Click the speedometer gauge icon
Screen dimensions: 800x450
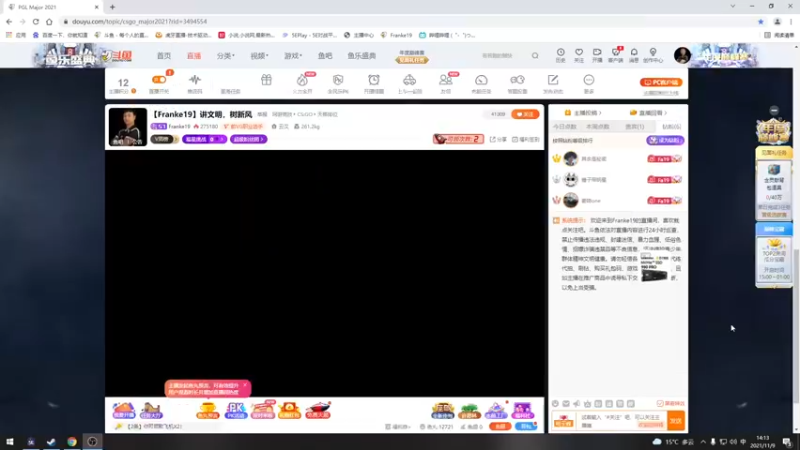click(481, 80)
